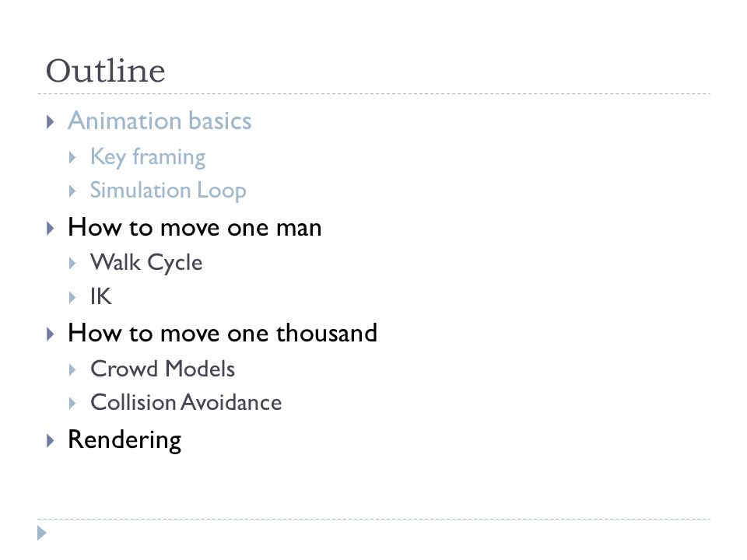Select the Animation basics heading text
This screenshot has height=560, width=747.
[160, 121]
